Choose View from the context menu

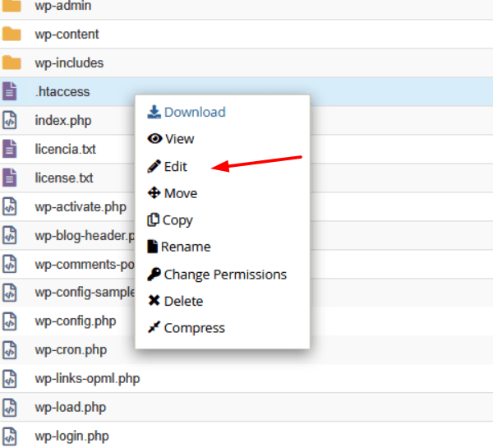pos(179,139)
